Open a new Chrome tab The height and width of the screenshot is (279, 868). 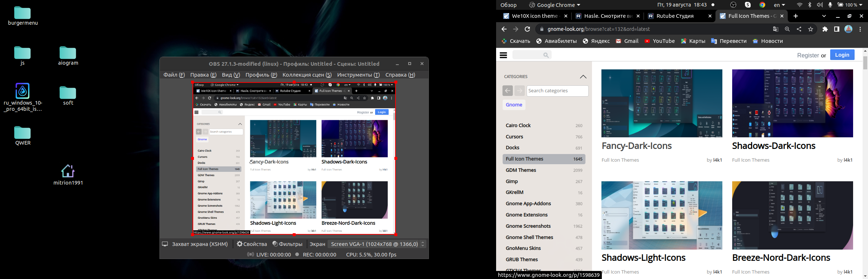point(796,16)
